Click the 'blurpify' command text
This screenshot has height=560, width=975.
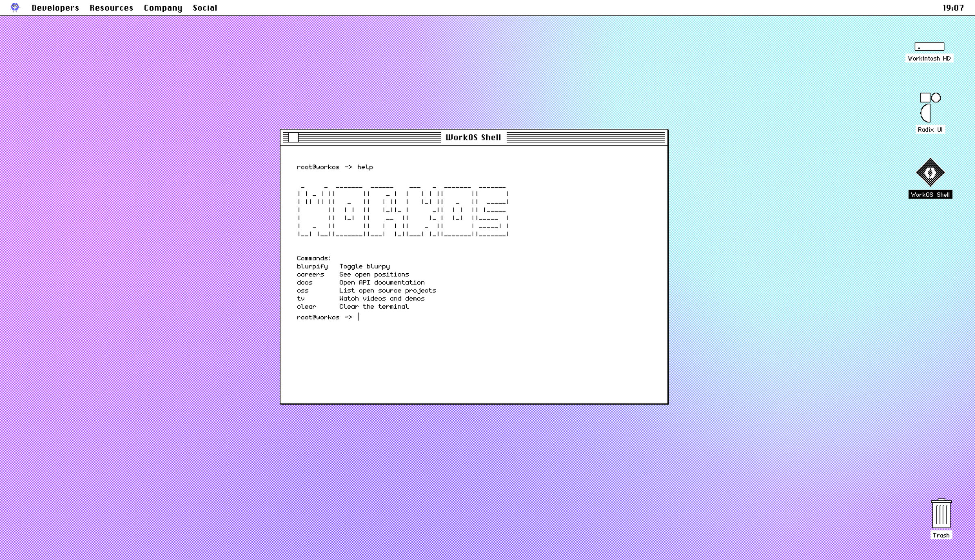coord(312,266)
